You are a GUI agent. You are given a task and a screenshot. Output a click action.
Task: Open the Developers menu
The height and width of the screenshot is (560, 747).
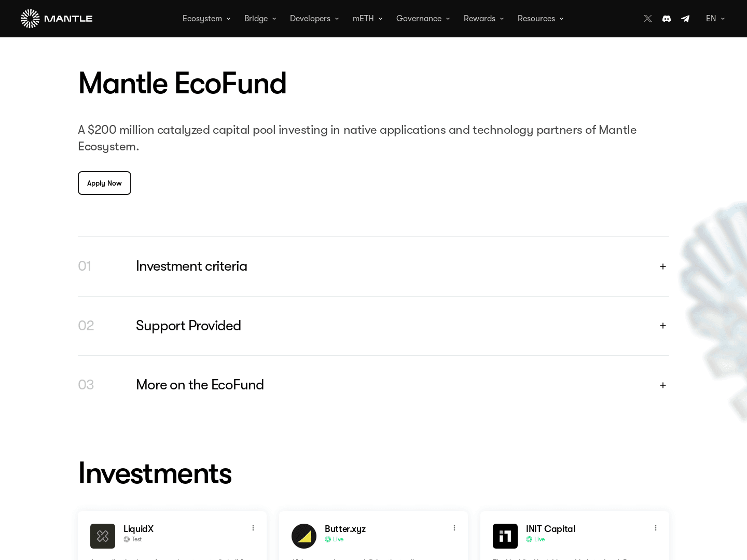coord(314,19)
